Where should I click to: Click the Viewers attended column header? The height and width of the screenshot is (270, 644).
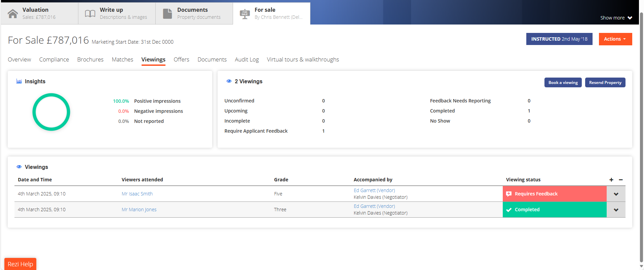pyautogui.click(x=142, y=180)
